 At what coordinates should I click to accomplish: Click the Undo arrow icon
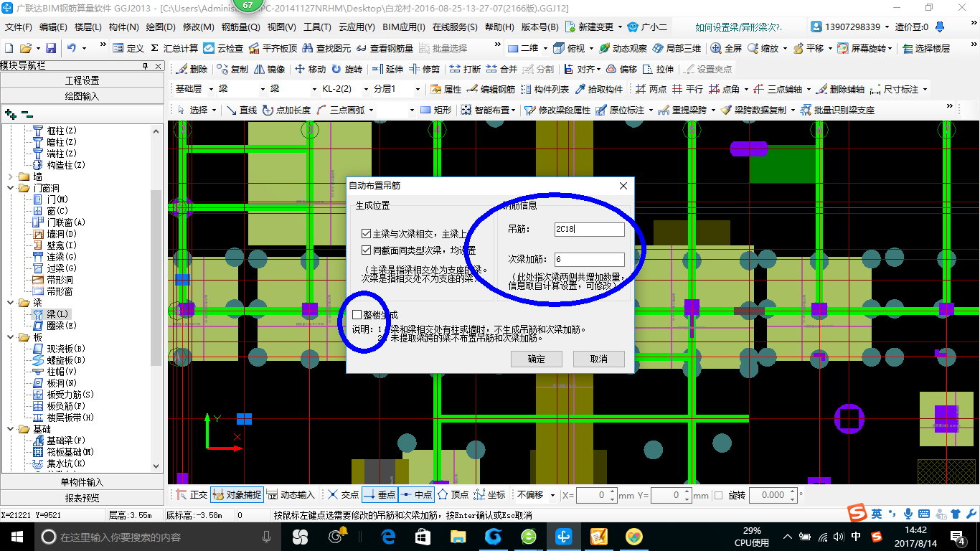tap(72, 48)
